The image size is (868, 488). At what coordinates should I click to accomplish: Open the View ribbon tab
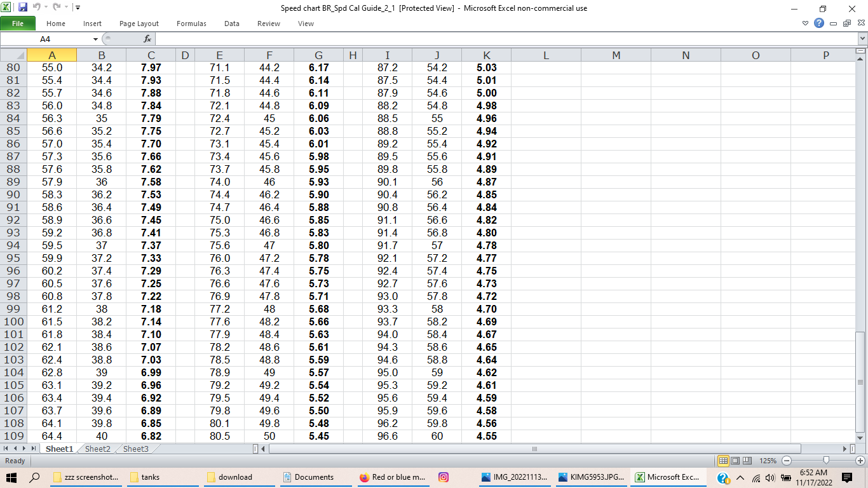(306, 24)
